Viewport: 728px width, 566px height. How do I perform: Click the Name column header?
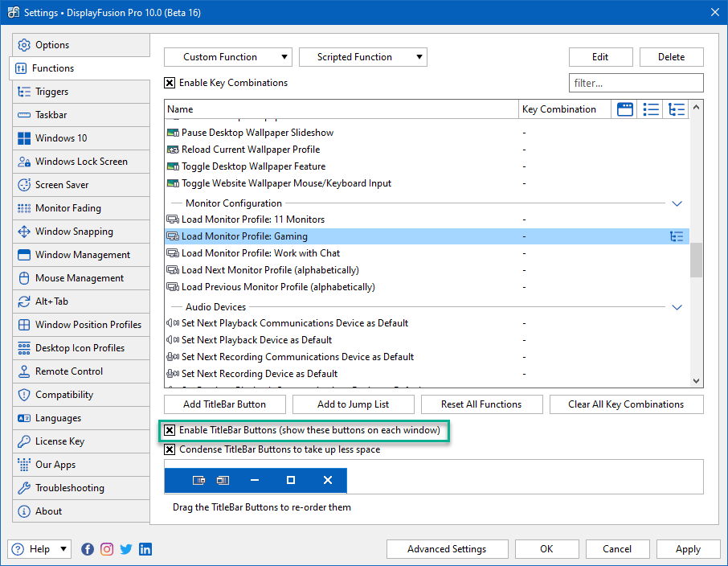click(342, 109)
